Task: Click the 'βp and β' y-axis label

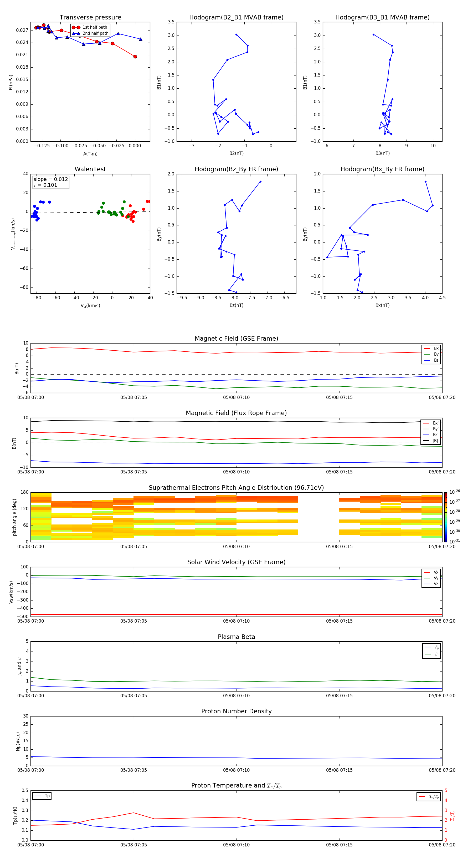Action: [x=19, y=666]
